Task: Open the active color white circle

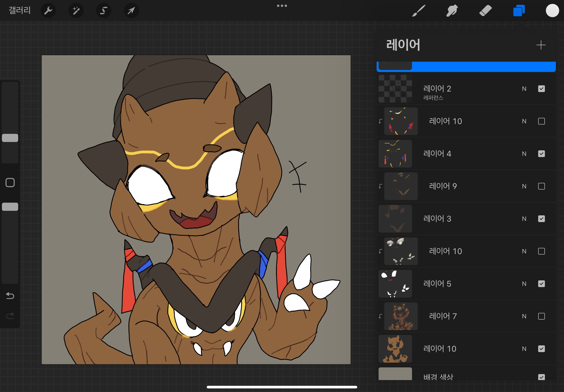Action: pyautogui.click(x=552, y=11)
